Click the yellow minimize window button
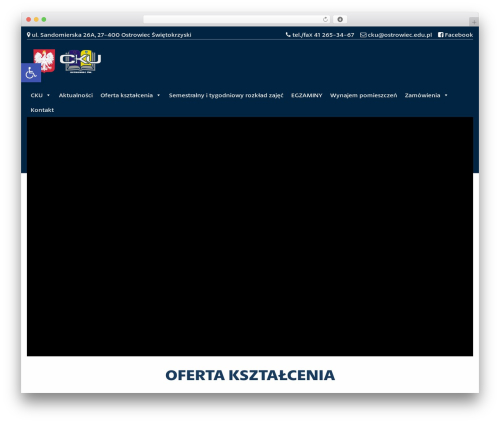The image size is (500, 423). [x=36, y=19]
